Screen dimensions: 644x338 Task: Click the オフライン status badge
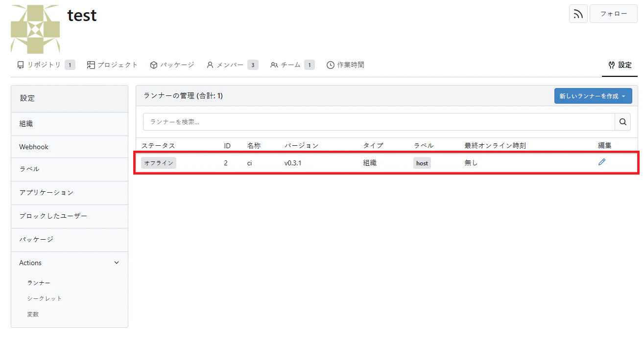(159, 163)
